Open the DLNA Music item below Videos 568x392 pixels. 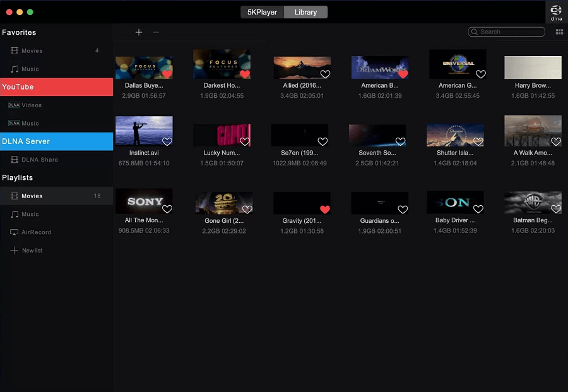[x=57, y=123]
